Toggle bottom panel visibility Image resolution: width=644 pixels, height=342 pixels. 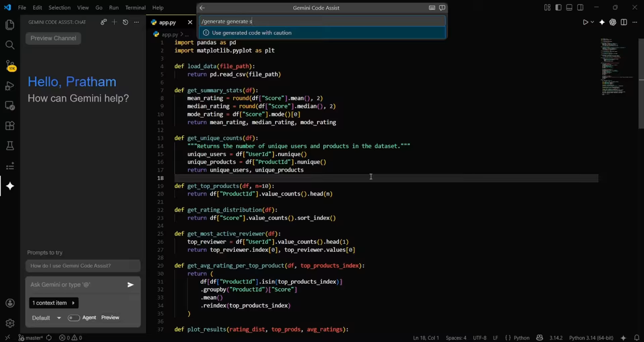pos(569,7)
